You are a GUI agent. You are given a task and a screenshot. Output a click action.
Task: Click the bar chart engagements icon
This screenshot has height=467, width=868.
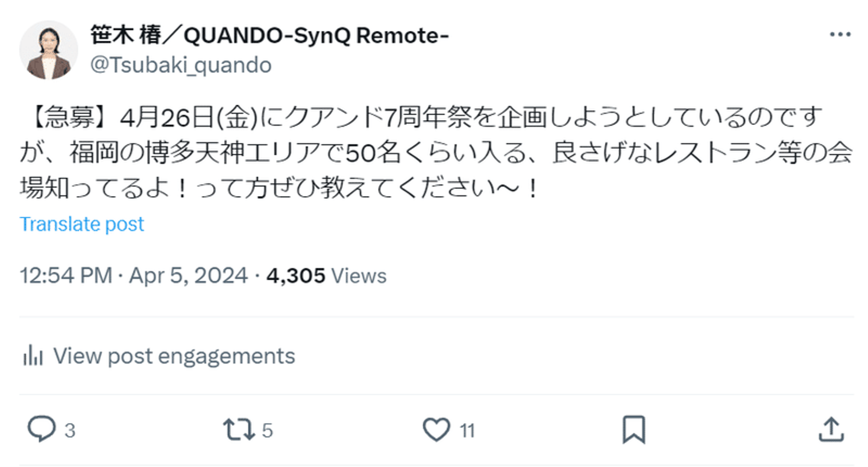tap(33, 355)
